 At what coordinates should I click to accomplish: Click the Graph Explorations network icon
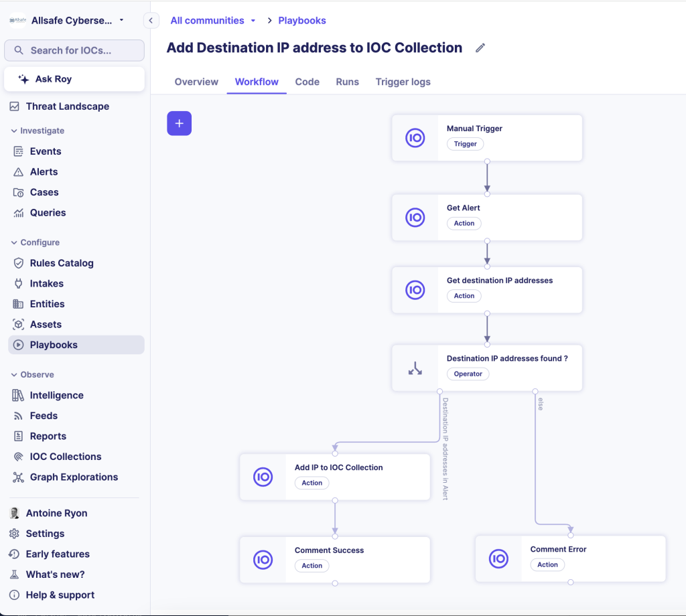pos(18,477)
